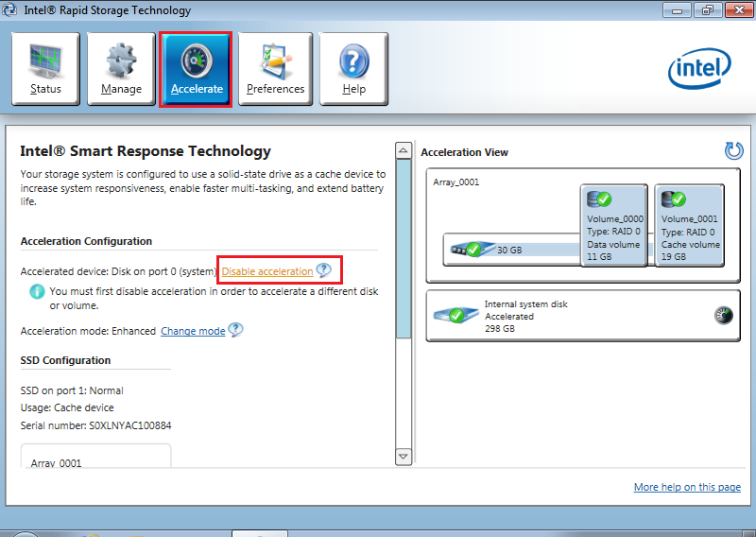Click help icon next to Change mode

click(x=235, y=331)
